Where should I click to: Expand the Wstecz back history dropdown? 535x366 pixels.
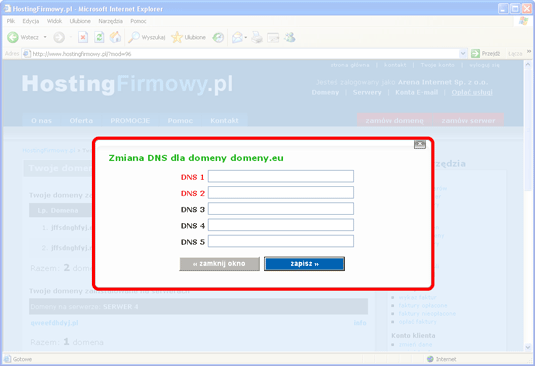coord(45,37)
